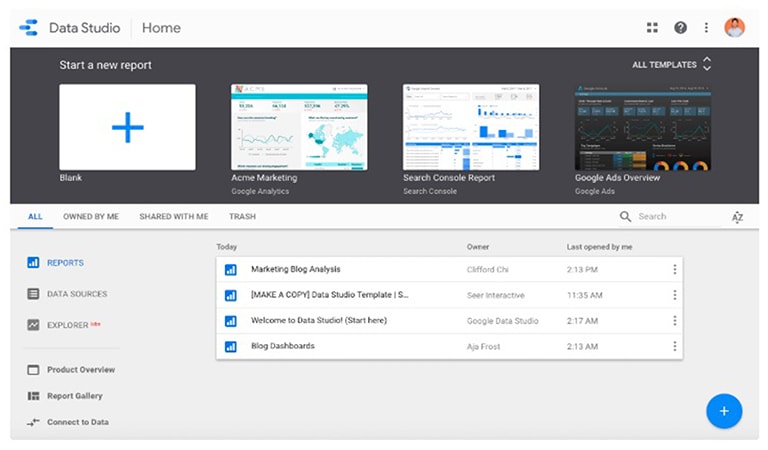
Task: Select REPORTS in the sidebar
Action: [65, 263]
